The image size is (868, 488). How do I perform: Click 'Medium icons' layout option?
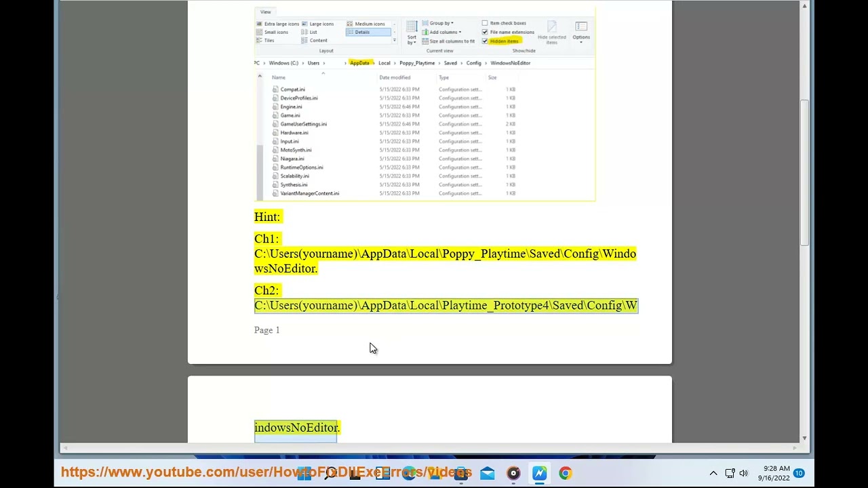pyautogui.click(x=366, y=24)
